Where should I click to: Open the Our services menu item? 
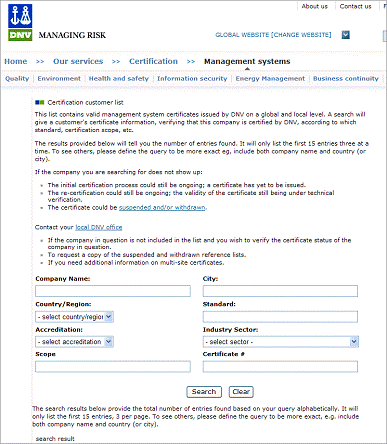(x=78, y=61)
